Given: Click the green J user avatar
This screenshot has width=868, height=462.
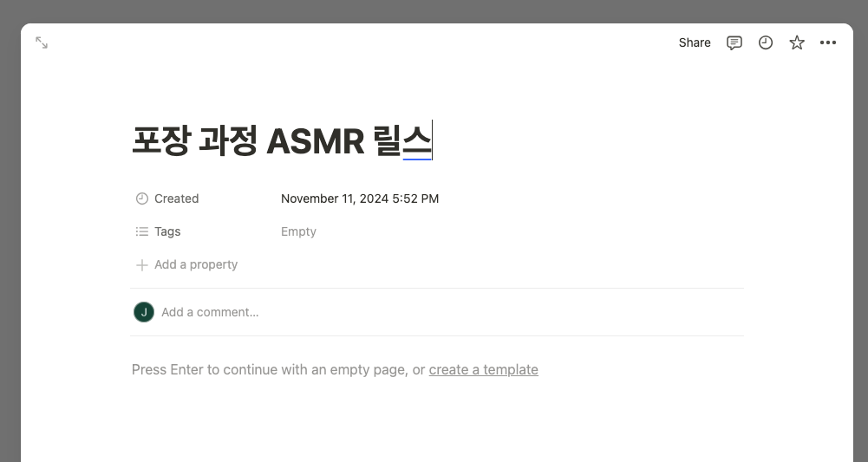Looking at the screenshot, I should pos(144,312).
